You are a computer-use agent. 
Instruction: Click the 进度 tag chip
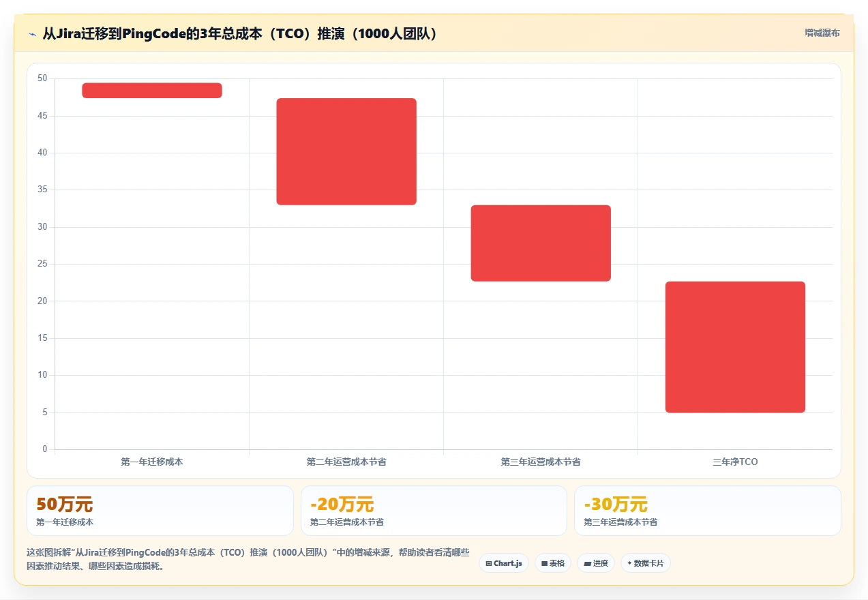pos(596,563)
